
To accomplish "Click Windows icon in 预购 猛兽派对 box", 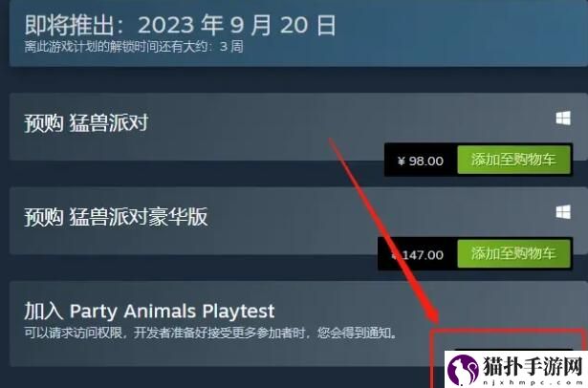I will tap(563, 119).
